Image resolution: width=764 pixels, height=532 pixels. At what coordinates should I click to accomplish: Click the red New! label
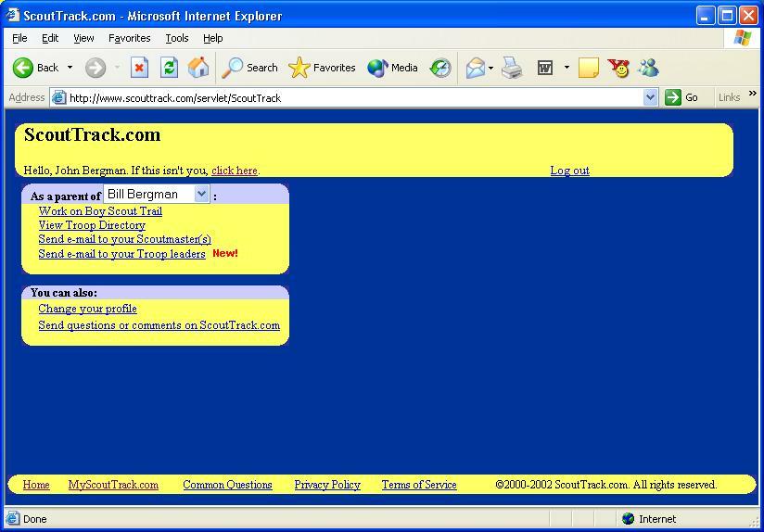pyautogui.click(x=225, y=253)
